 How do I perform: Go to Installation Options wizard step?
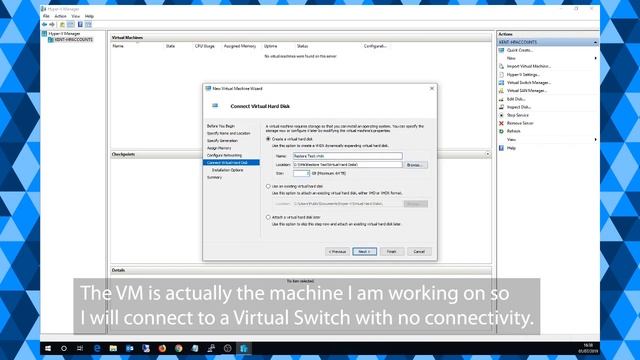[227, 170]
